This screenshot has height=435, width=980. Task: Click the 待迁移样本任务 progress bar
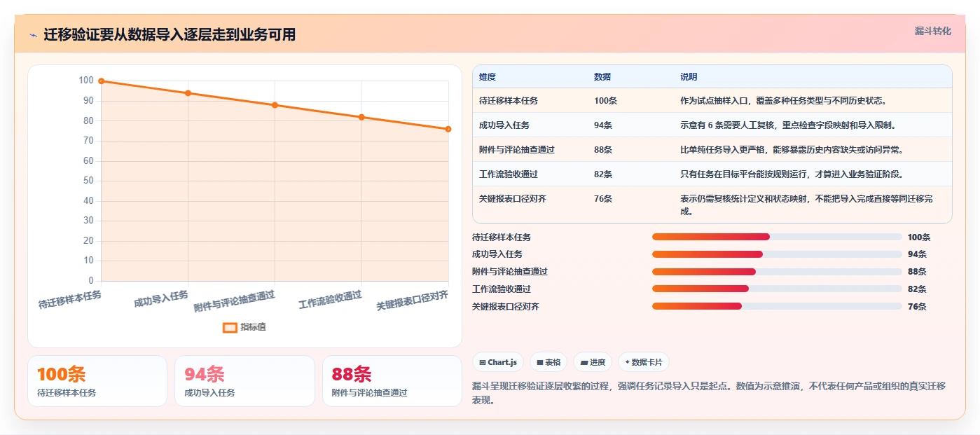[777, 237]
